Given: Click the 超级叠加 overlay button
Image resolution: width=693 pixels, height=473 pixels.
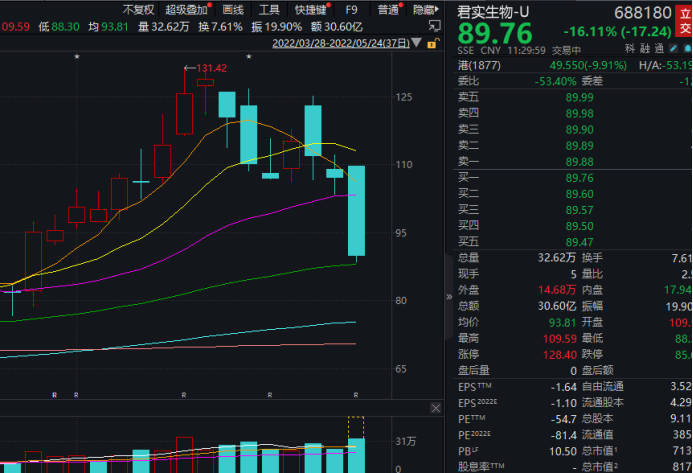Looking at the screenshot, I should (187, 9).
